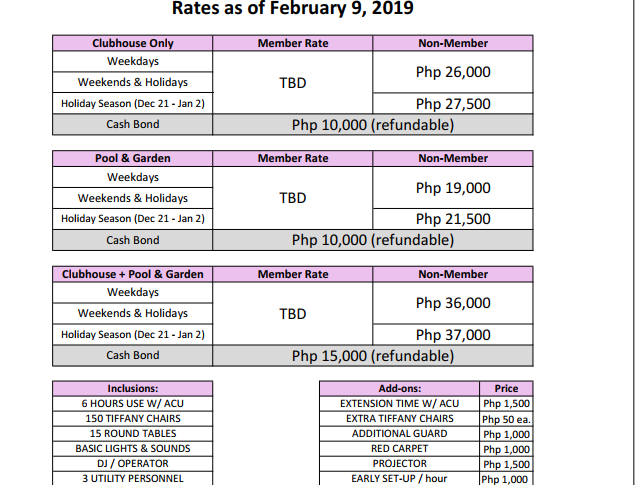Click the 'RED CARPET' add-on row
This screenshot has width=635, height=485.
[400, 449]
